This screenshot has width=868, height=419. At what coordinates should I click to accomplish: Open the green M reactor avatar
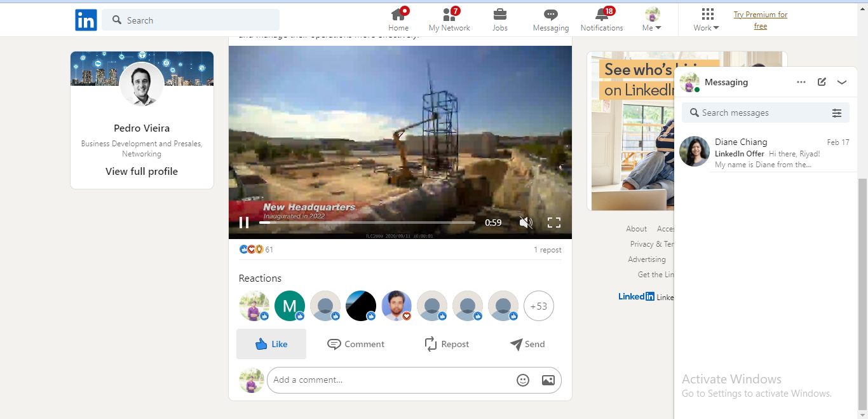point(290,306)
